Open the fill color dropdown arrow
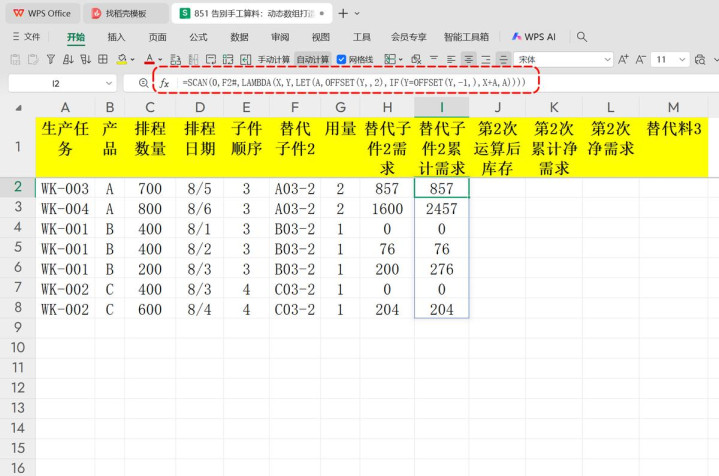Image resolution: width=719 pixels, height=476 pixels. point(133,60)
